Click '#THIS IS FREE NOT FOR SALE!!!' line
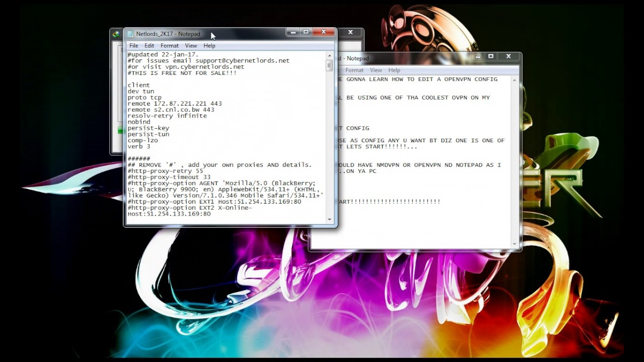 182,73
